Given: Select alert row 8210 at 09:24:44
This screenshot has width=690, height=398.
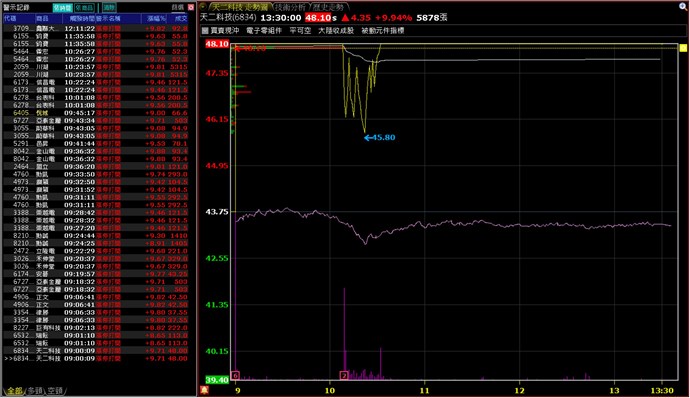Looking at the screenshot, I should pyautogui.click(x=95, y=236).
